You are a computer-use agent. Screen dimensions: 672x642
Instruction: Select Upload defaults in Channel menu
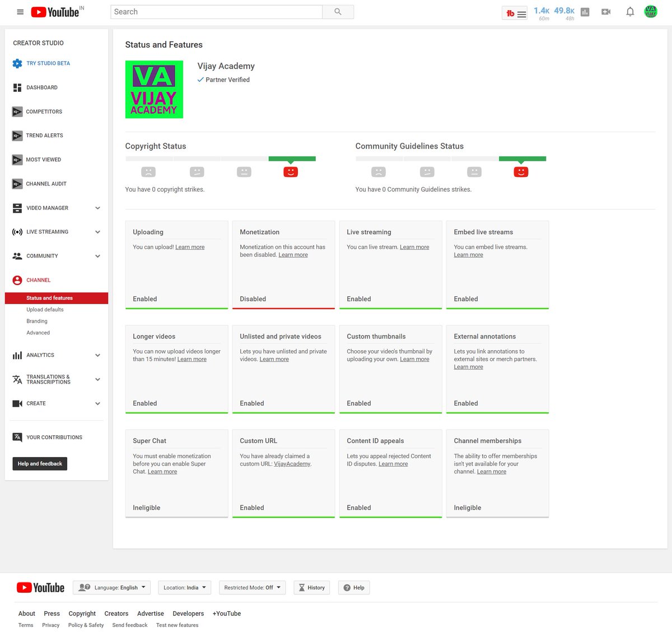[45, 310]
